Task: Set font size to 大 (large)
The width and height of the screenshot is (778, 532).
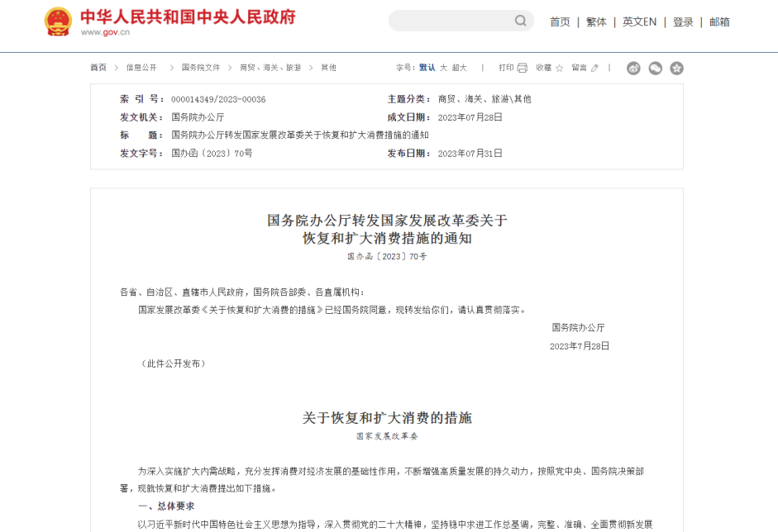Action: [x=443, y=68]
